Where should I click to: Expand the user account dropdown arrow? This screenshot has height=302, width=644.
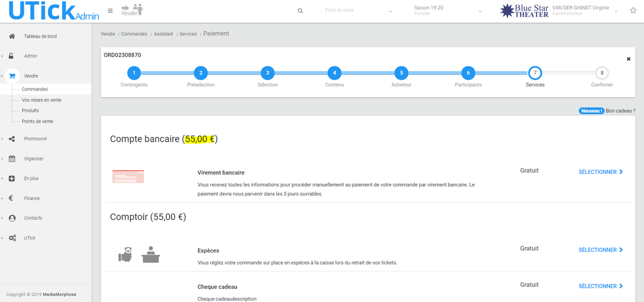[x=616, y=12]
